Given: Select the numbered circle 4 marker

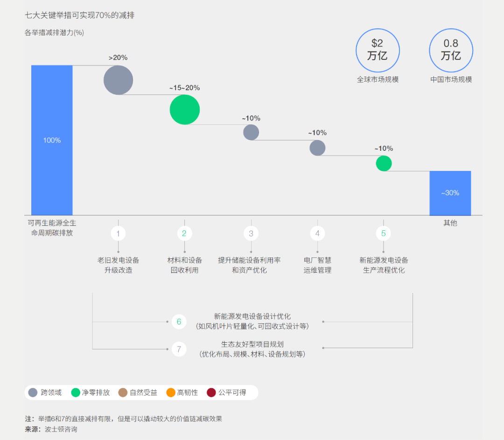Looking at the screenshot, I should (x=317, y=234).
